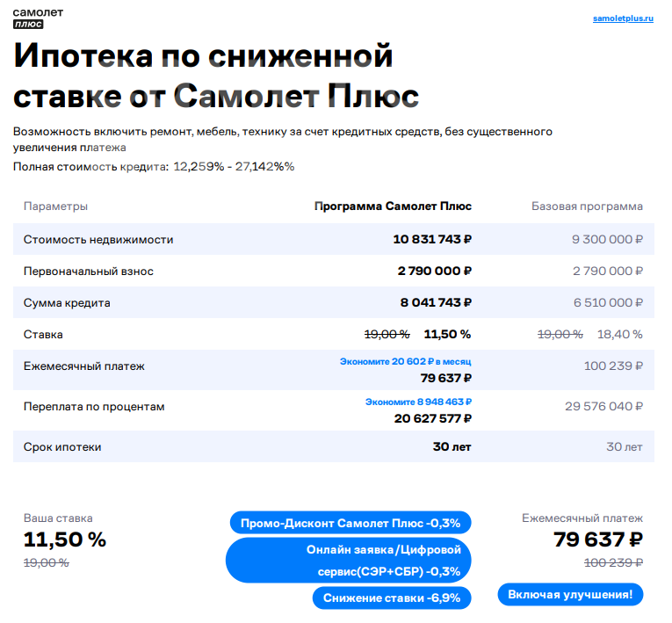
Task: Open the samoletplus.ru link
Action: pyautogui.click(x=624, y=18)
